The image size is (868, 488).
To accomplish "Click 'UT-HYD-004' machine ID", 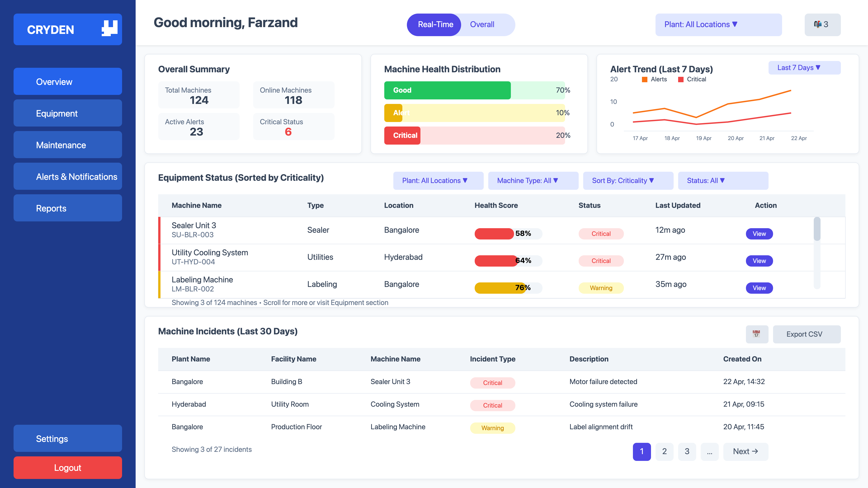I will 193,262.
